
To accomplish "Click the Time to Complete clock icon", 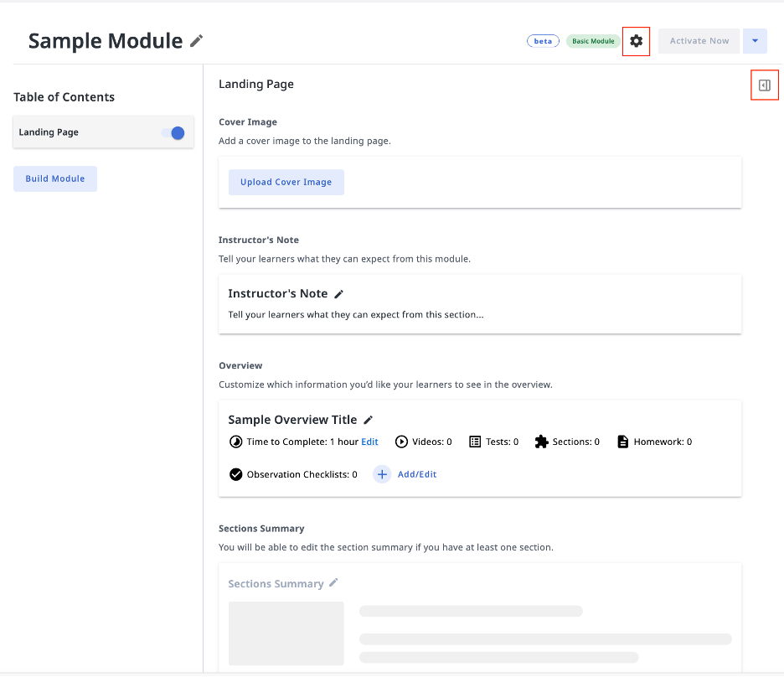I will click(x=235, y=442).
